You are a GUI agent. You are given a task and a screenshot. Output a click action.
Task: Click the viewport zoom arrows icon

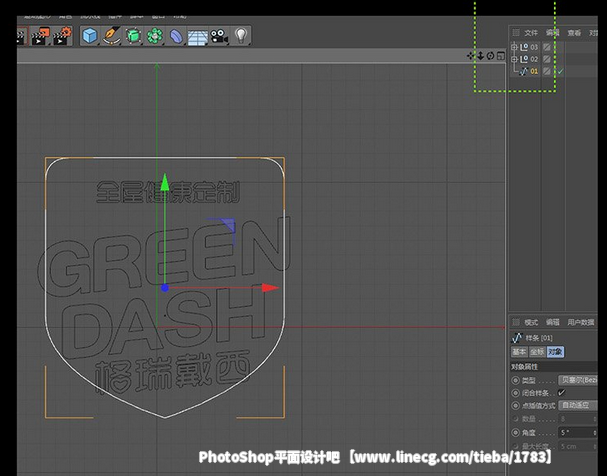click(480, 56)
